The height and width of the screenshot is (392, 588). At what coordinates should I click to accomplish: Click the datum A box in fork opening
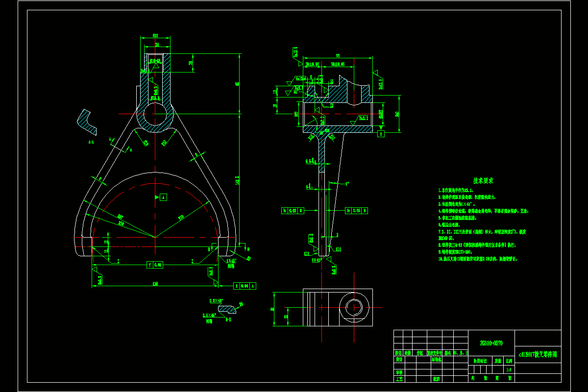click(163, 197)
